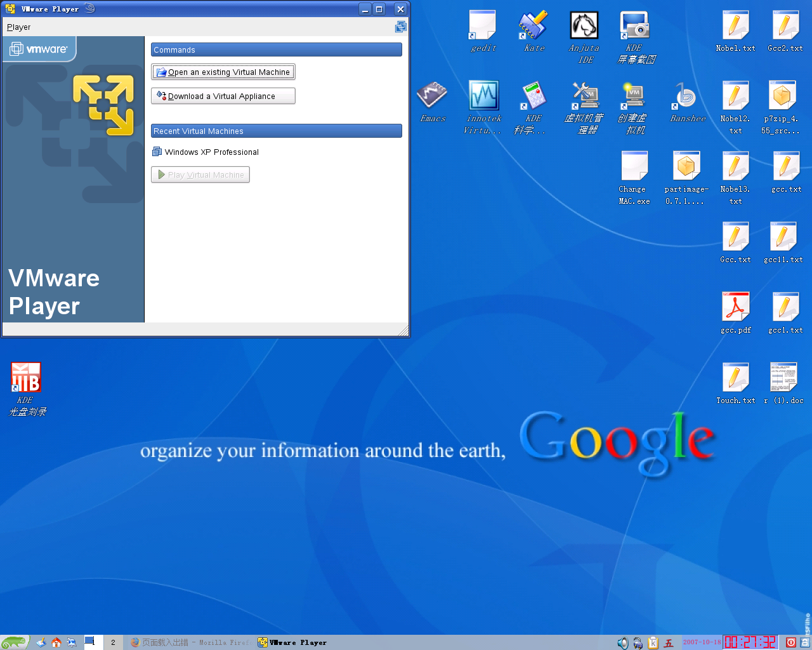812x650 pixels.
Task: Switch to Mozilla Firefox taskbar entry
Action: (x=190, y=642)
